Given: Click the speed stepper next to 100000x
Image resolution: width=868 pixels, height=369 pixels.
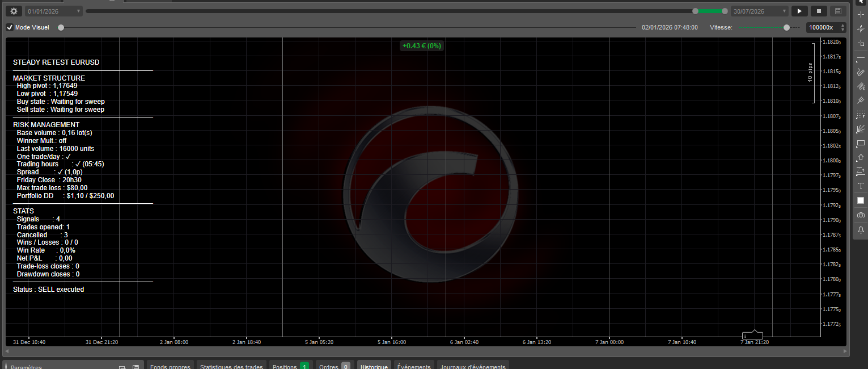Looking at the screenshot, I should point(842,27).
